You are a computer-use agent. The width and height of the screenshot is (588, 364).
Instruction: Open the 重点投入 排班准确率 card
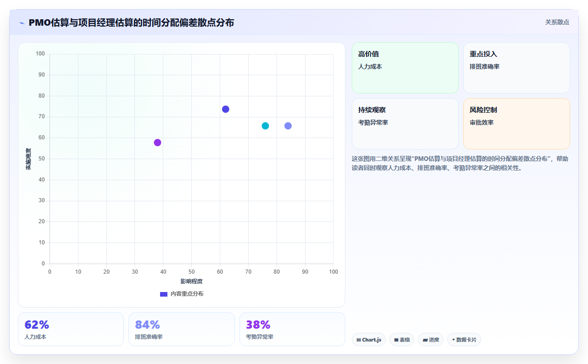(x=516, y=68)
